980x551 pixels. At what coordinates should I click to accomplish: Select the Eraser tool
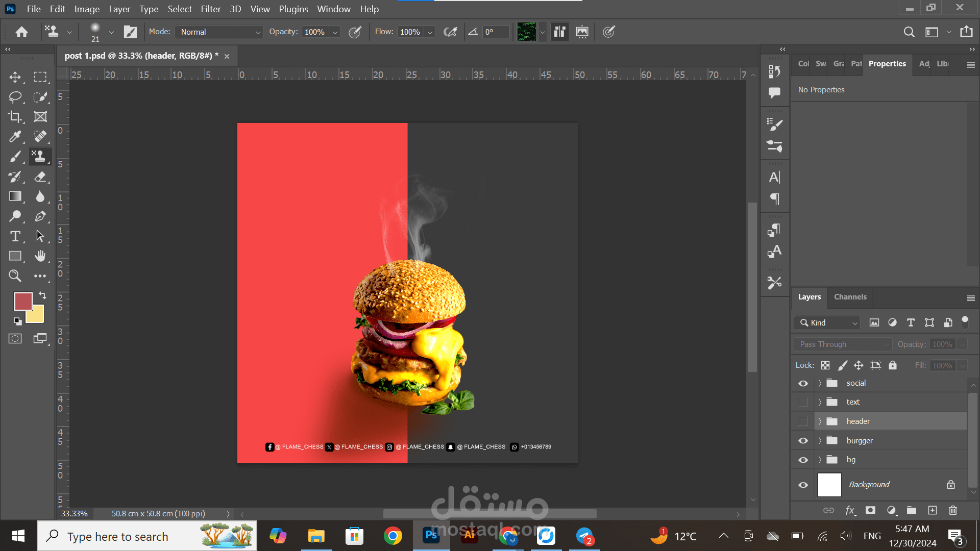[x=40, y=177]
